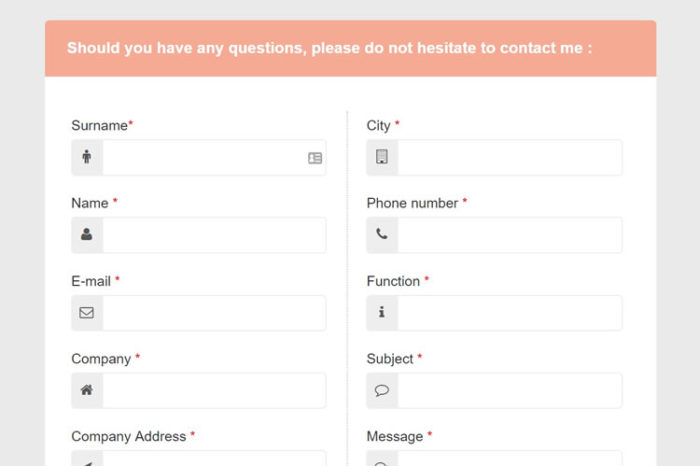Click the person icon beside Surname field

[x=87, y=157]
